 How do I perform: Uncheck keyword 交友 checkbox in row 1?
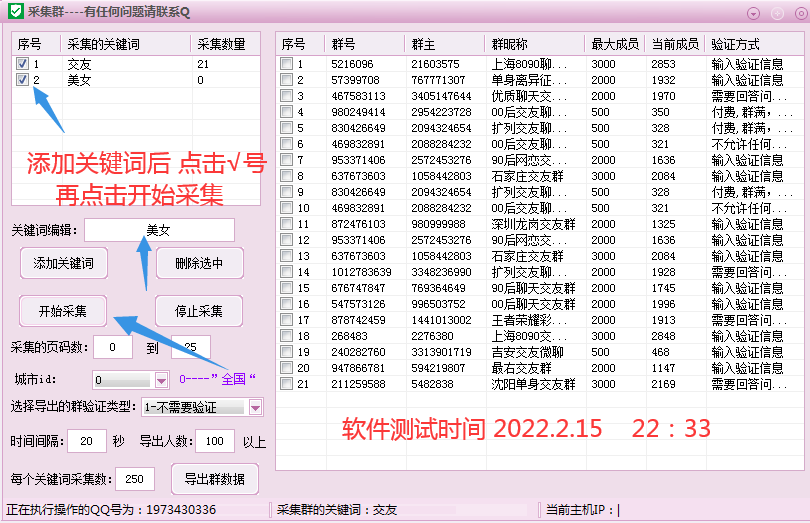point(22,64)
